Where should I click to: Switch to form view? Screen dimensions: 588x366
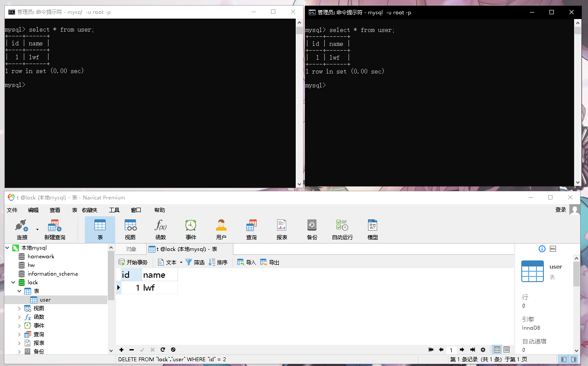507,350
